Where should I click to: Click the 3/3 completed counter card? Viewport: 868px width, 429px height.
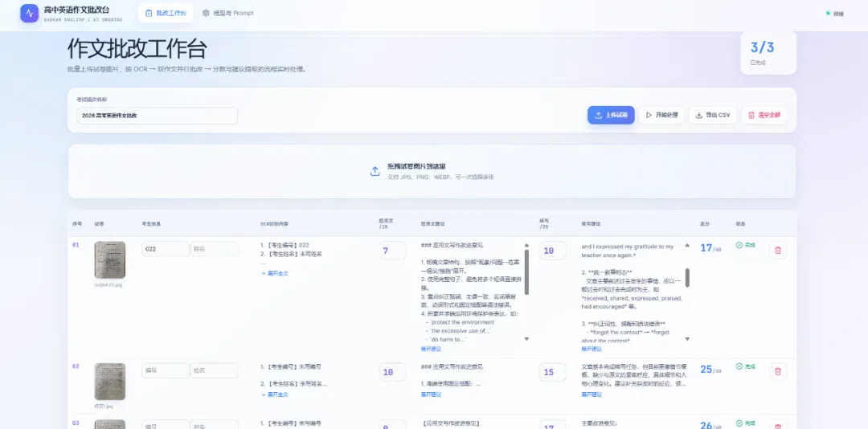pyautogui.click(x=768, y=52)
